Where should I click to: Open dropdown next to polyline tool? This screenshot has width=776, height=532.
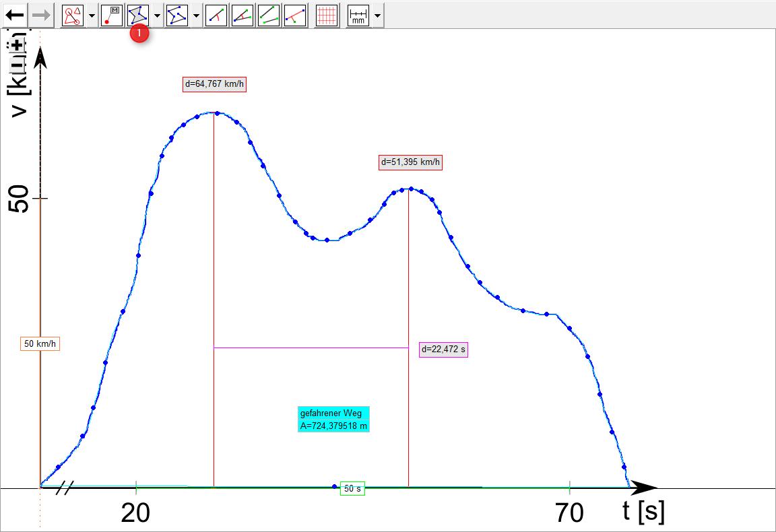click(x=196, y=15)
